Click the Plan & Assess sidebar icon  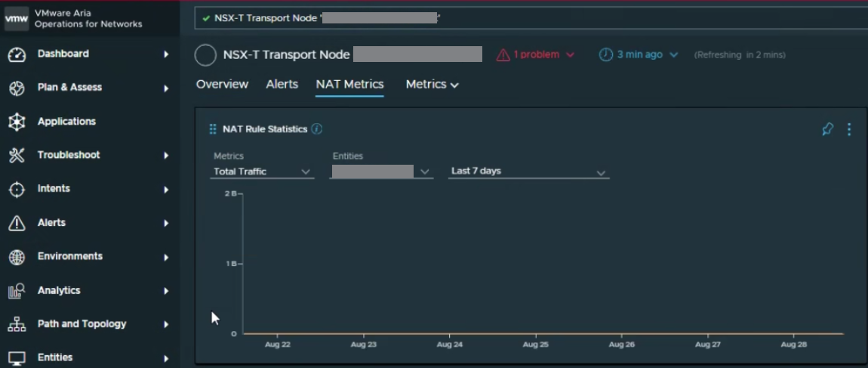point(17,88)
